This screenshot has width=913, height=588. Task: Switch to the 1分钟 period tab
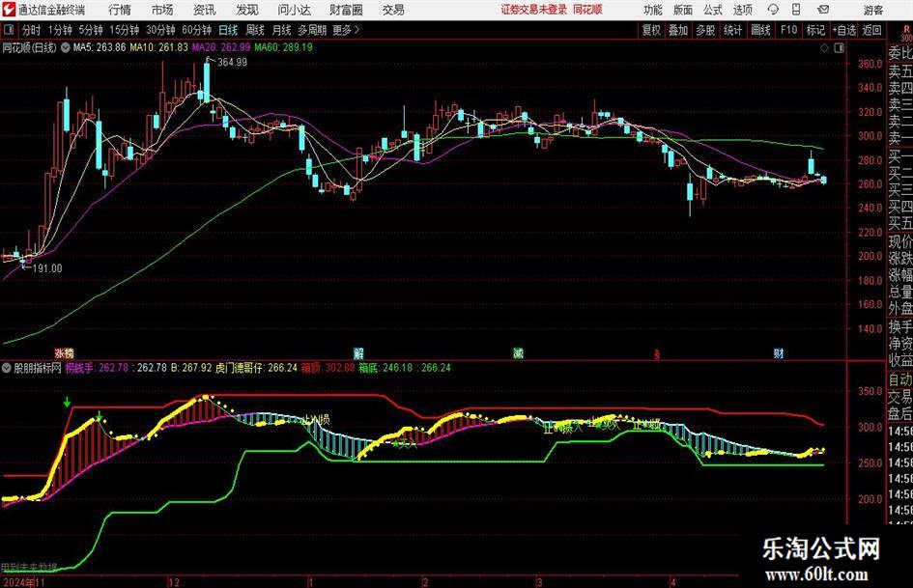(60, 30)
